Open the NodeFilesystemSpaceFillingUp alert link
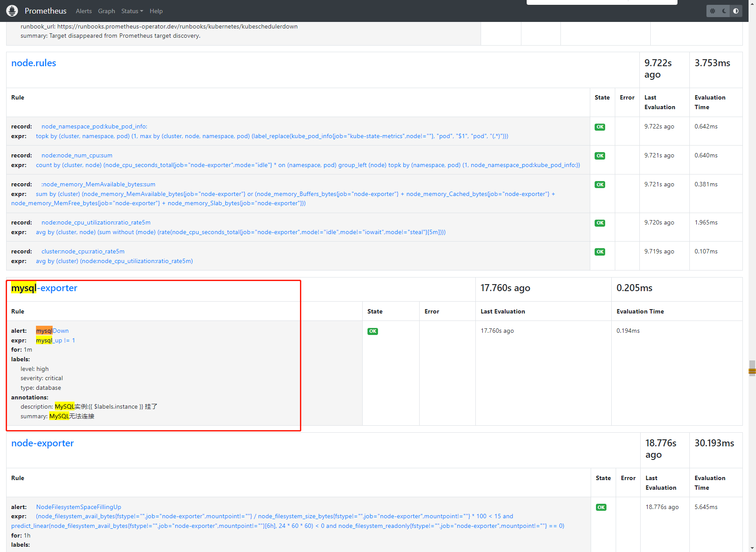This screenshot has height=552, width=756. pyautogui.click(x=78, y=507)
